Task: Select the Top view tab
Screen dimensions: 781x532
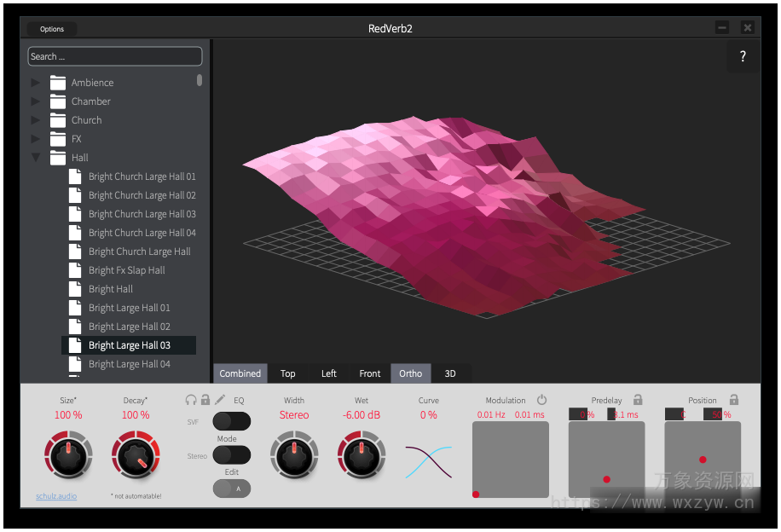Action: (x=288, y=373)
